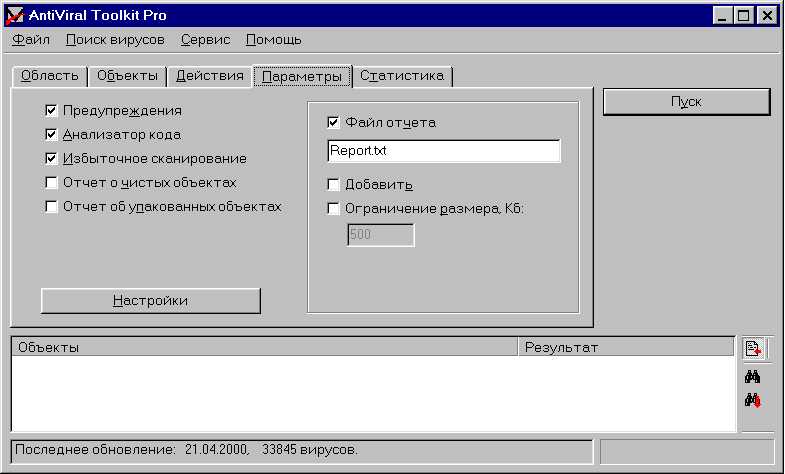The image size is (785, 474).
Task: Open the Файл menu
Action: tap(31, 40)
